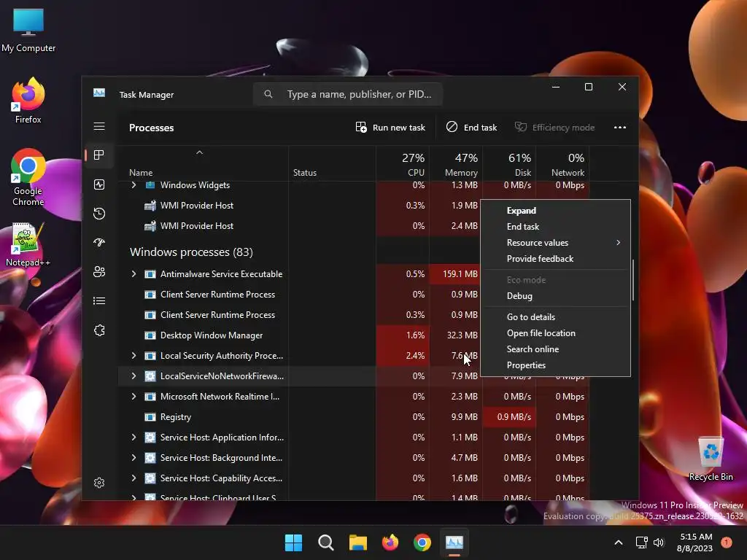Viewport: 747px width, 560px height.
Task: Open the Services sidebar page
Action: pos(99,330)
